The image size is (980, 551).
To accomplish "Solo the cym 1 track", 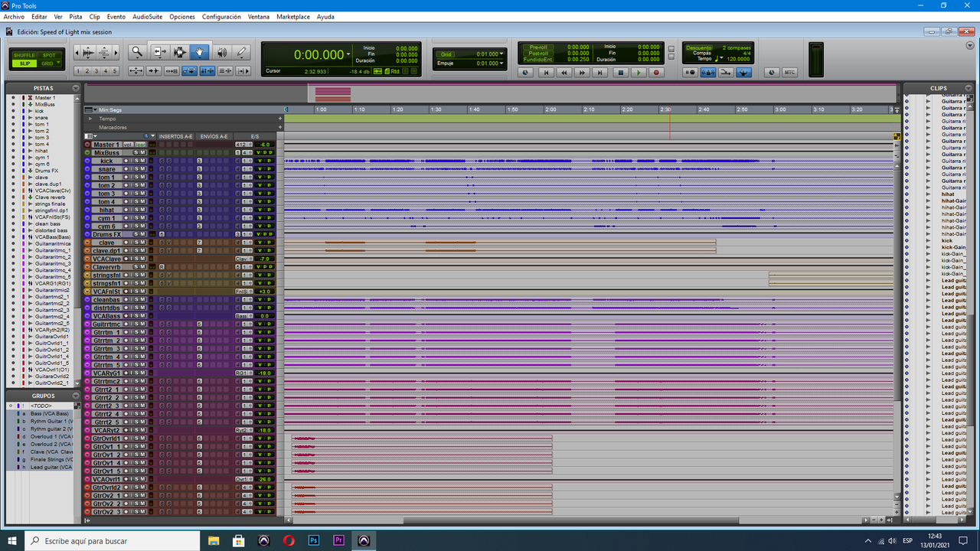I will tap(136, 218).
